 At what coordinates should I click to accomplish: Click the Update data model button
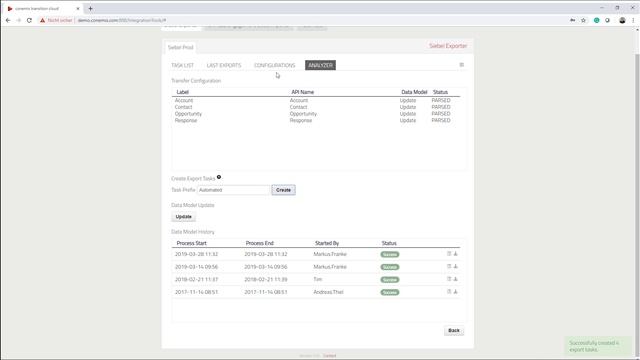click(183, 217)
